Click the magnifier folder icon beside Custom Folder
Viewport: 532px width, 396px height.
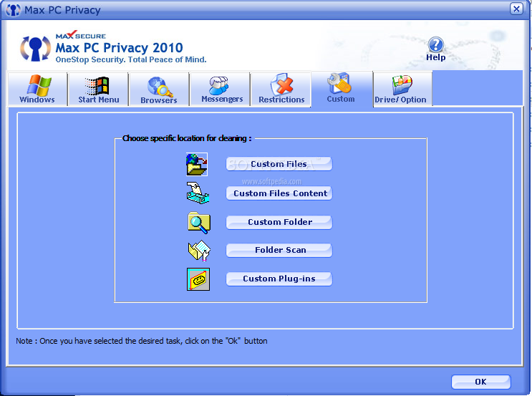199,223
